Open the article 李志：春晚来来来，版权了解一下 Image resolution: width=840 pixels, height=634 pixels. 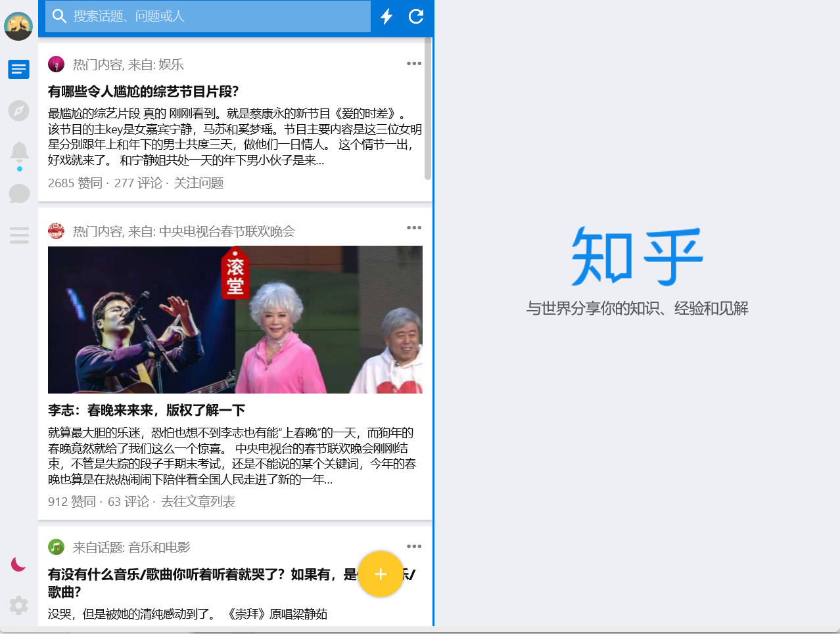click(146, 409)
